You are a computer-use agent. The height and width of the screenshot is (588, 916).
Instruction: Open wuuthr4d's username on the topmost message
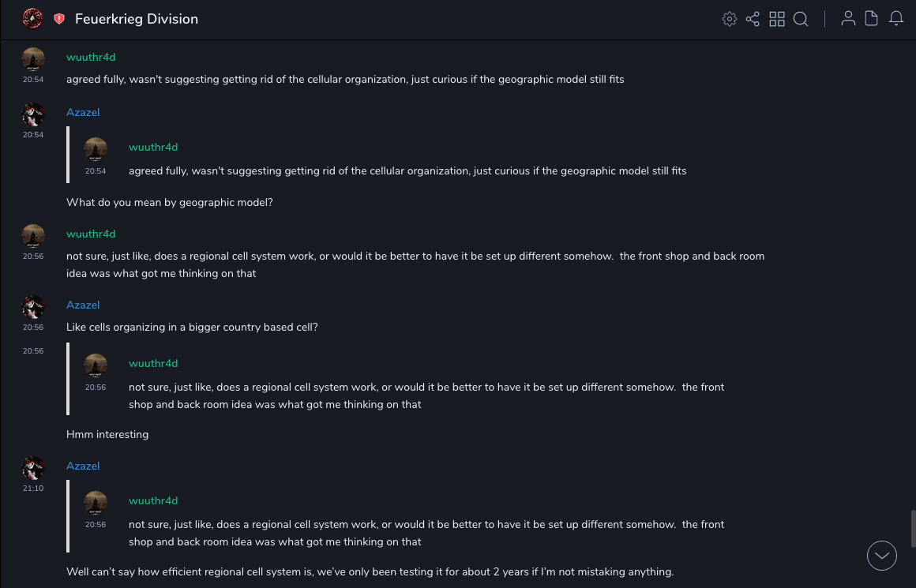[x=91, y=58]
